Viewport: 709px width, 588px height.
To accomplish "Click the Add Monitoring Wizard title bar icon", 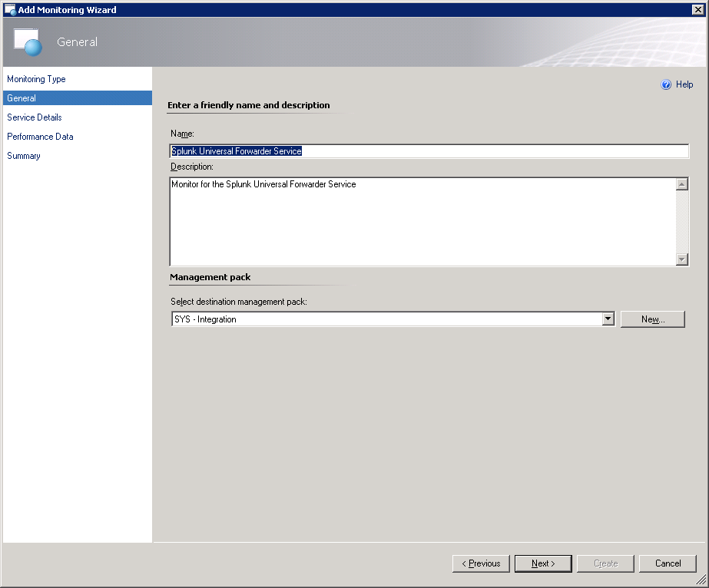I will pyautogui.click(x=10, y=9).
